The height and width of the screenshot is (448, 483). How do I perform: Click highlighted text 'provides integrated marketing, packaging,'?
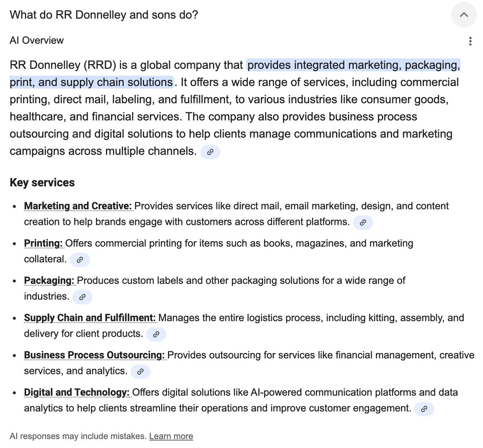click(353, 65)
